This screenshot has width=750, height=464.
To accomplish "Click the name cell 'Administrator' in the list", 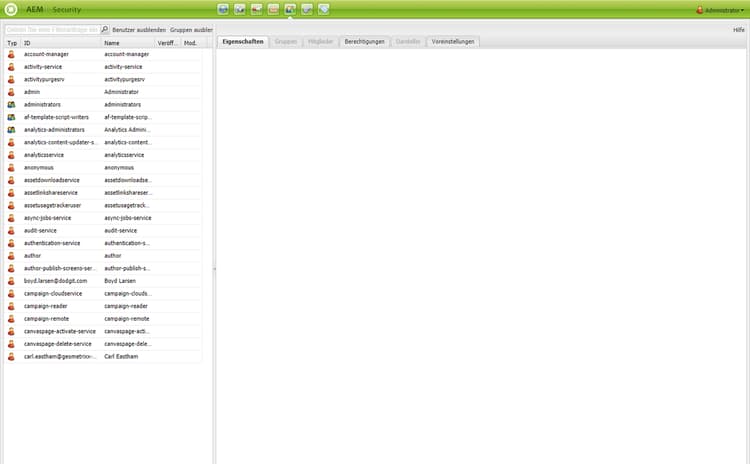I will coord(121,92).
